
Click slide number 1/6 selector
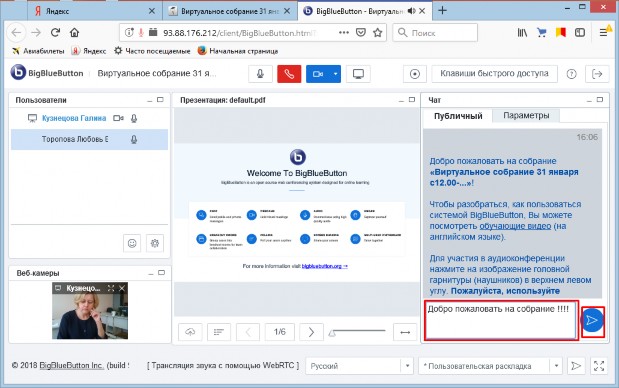279,332
